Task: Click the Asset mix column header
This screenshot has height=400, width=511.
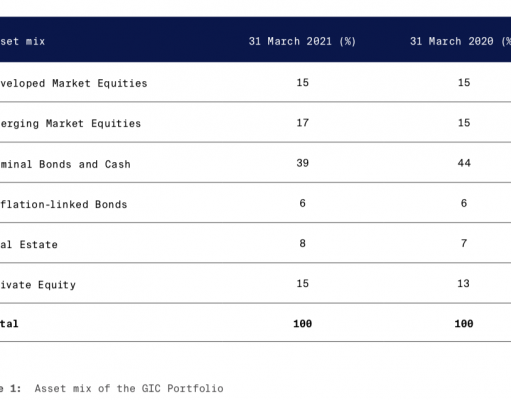Action: click(x=22, y=41)
